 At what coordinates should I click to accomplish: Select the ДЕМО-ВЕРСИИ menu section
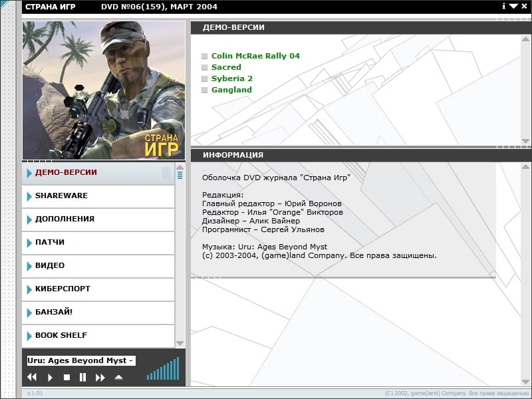coord(98,174)
